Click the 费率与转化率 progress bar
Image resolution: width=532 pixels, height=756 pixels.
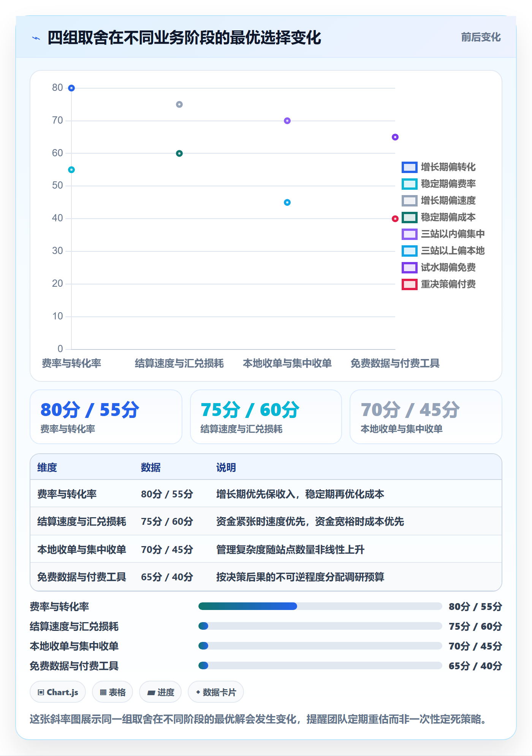(x=320, y=606)
